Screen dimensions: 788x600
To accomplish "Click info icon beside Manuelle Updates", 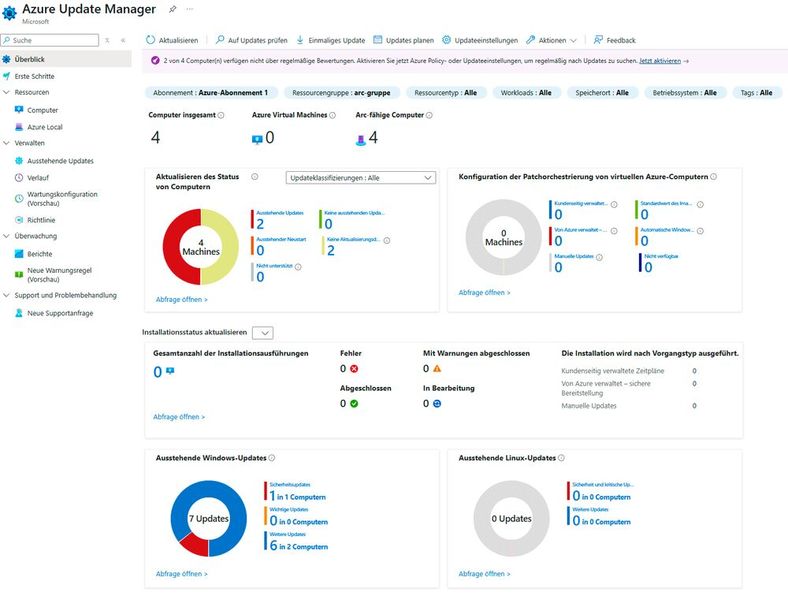I will coord(599,257).
